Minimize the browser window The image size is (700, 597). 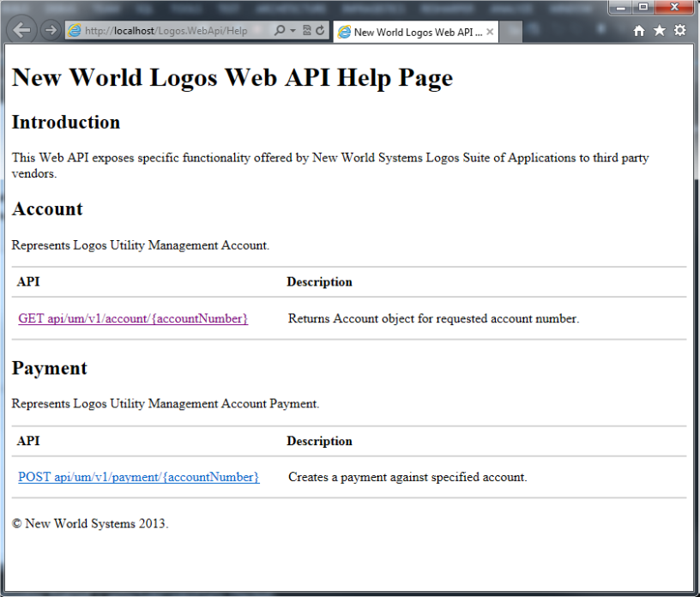[x=622, y=8]
